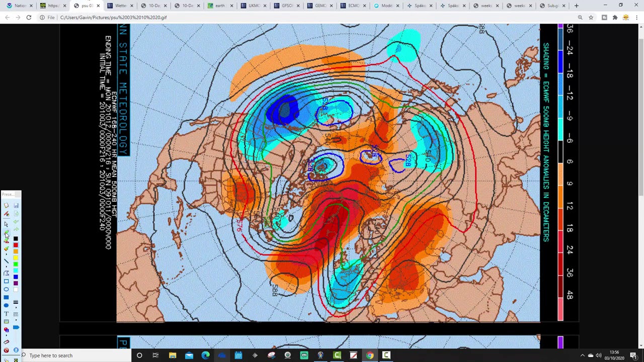Screen dimensions: 644x362
Task: Open the browser zoom magnifier icon
Action: pos(580,17)
